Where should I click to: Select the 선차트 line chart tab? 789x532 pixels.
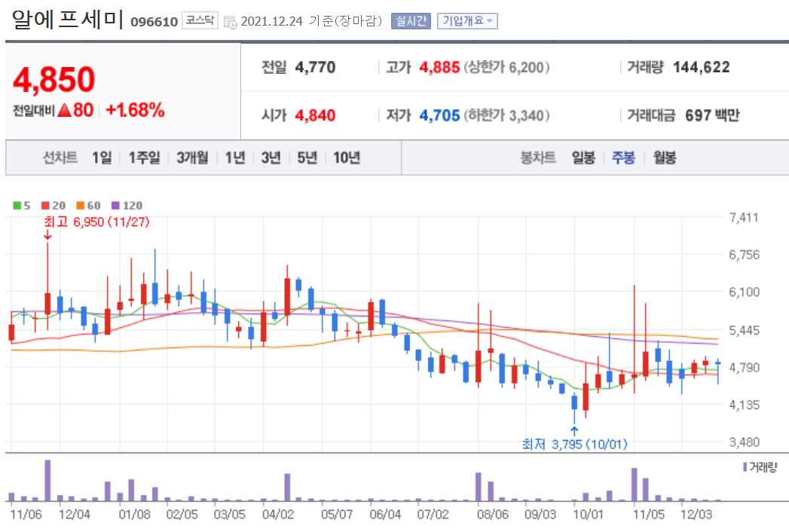click(x=60, y=158)
